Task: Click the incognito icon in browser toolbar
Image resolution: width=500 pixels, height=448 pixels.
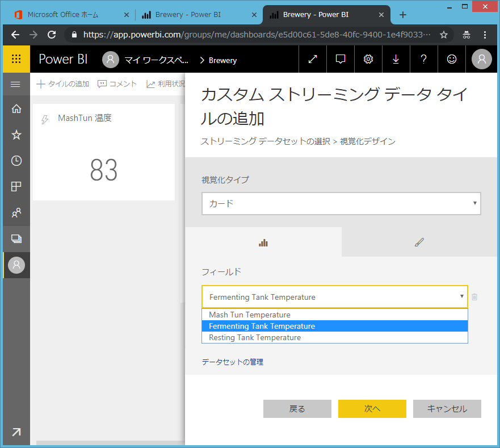Action: [x=467, y=35]
